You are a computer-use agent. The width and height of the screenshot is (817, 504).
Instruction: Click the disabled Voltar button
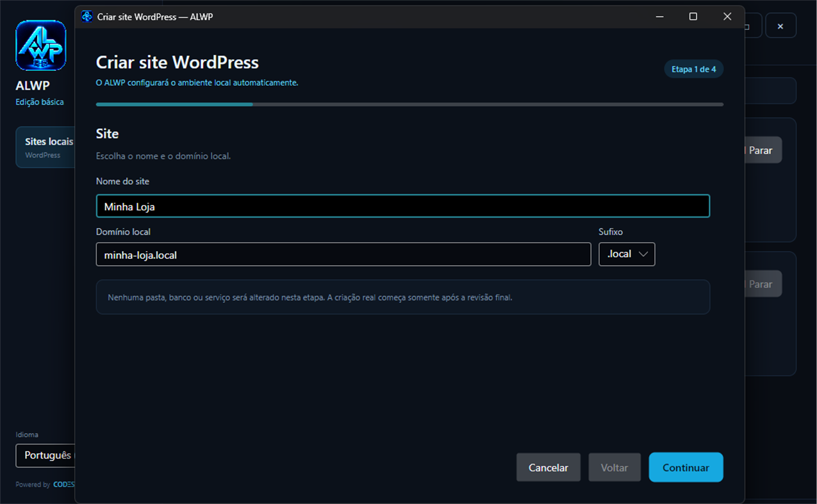615,467
